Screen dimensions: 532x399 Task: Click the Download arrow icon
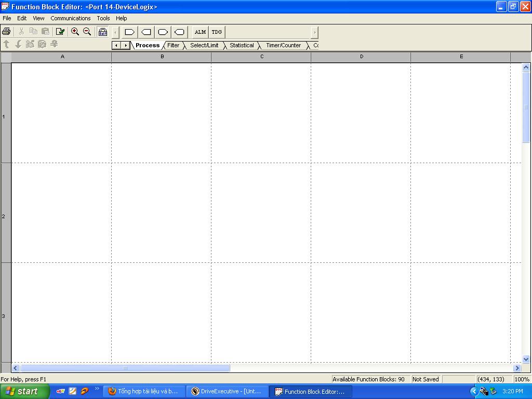point(18,44)
